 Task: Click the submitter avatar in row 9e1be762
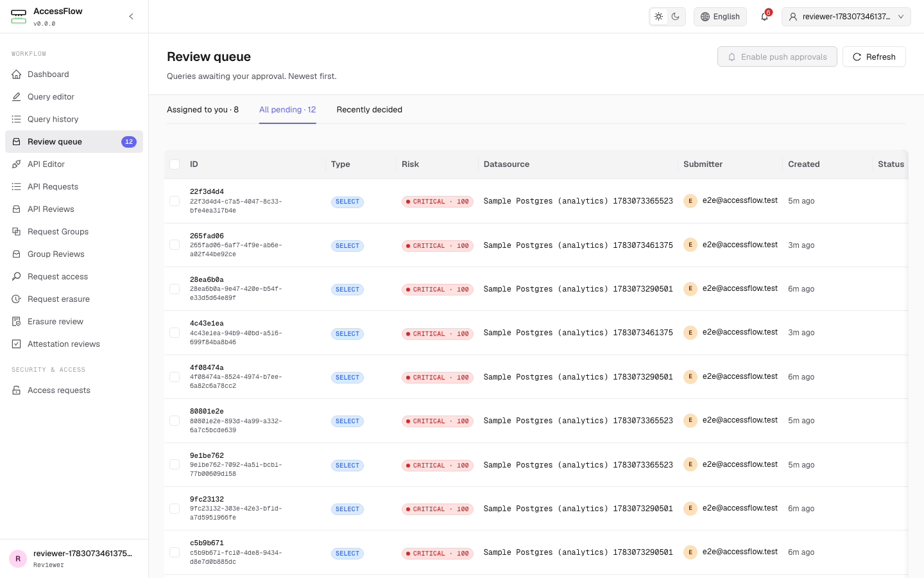(x=690, y=464)
